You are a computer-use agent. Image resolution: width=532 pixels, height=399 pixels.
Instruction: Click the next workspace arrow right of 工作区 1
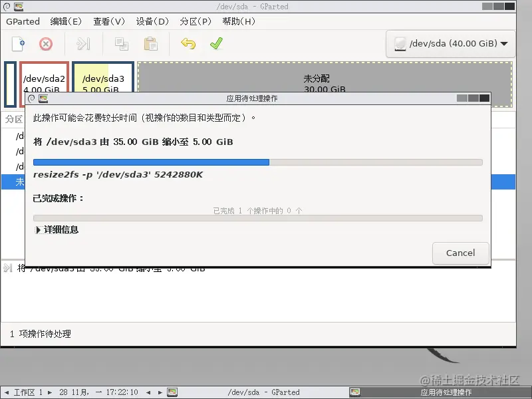tap(50, 392)
